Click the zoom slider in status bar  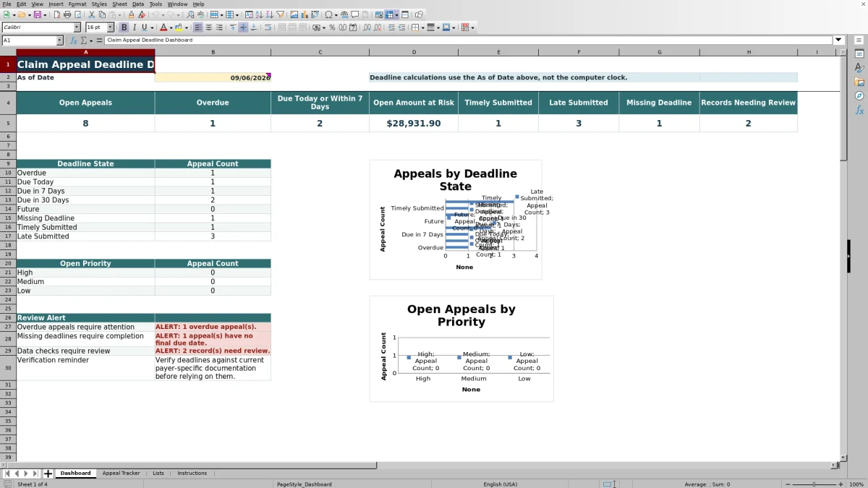[814, 484]
